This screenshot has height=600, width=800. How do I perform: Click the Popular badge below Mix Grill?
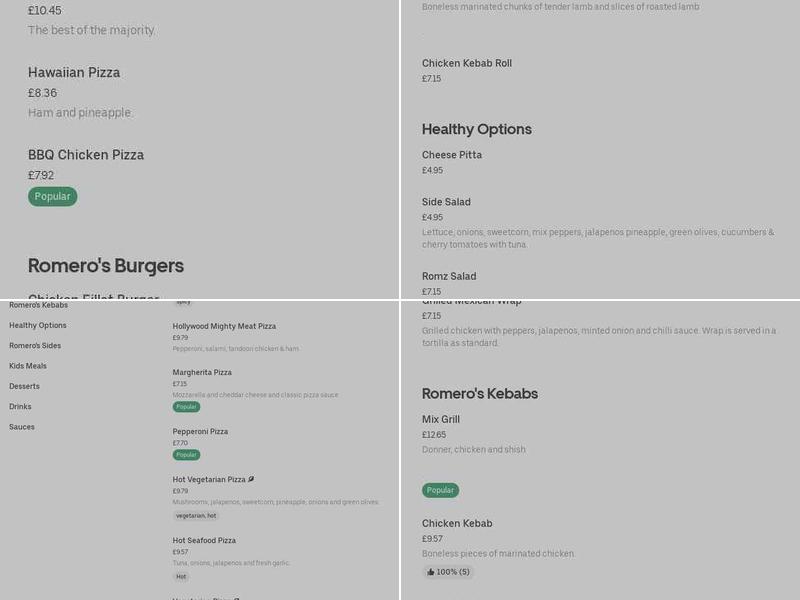(438, 491)
